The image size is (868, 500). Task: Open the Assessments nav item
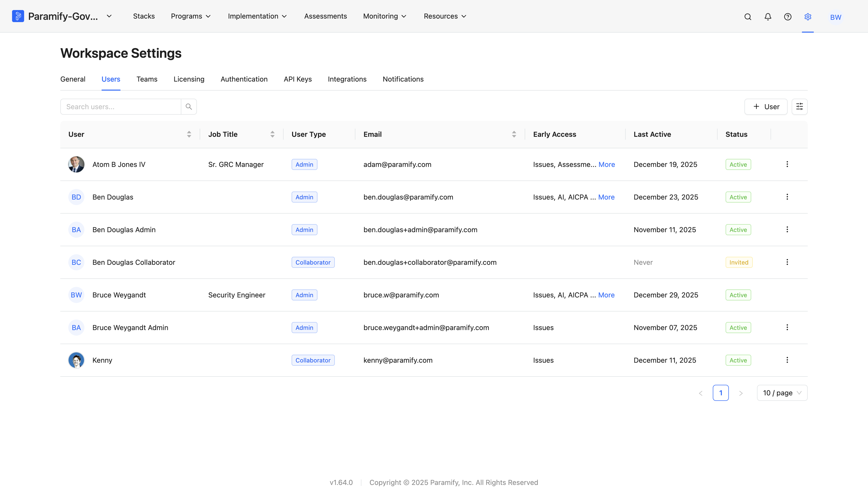tap(325, 16)
